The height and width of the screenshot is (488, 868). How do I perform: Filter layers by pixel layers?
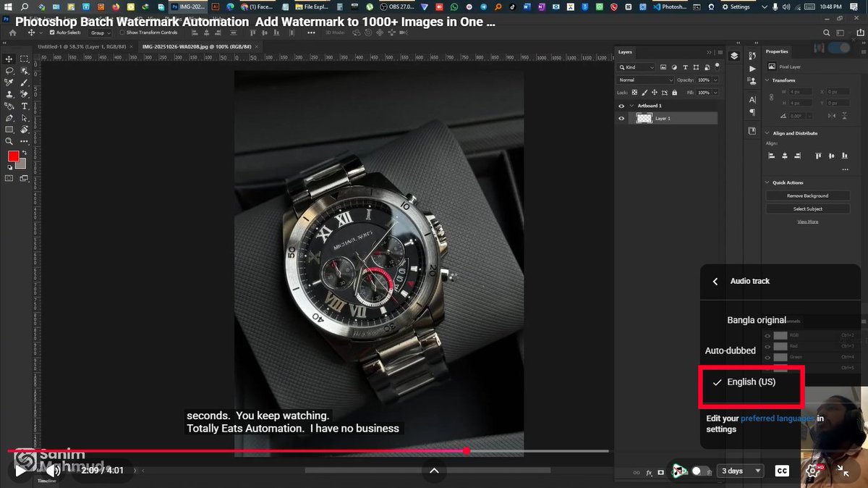663,67
